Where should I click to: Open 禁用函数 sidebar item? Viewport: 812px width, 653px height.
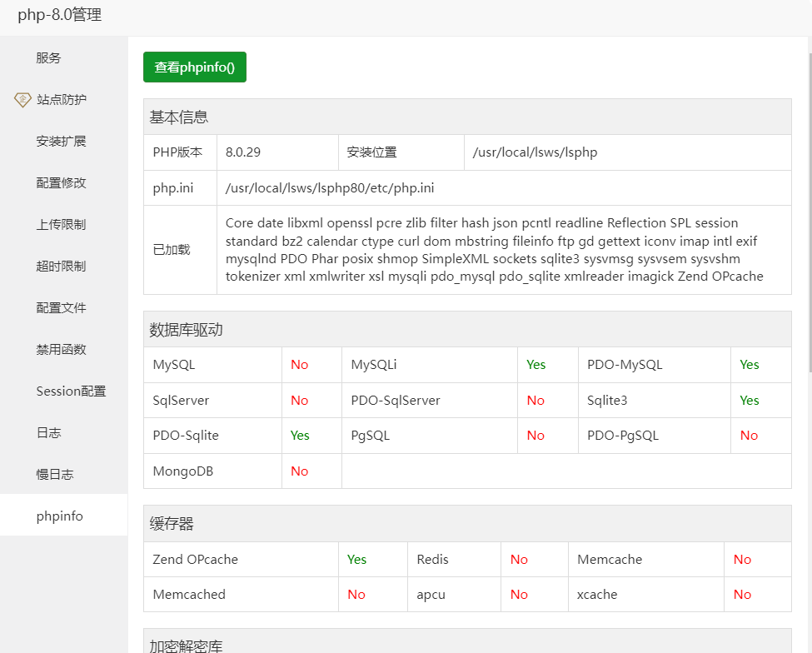[x=61, y=350]
